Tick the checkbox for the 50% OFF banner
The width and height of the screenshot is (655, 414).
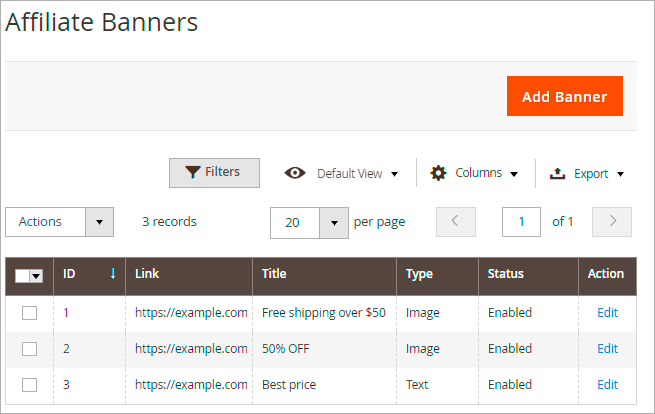(29, 349)
